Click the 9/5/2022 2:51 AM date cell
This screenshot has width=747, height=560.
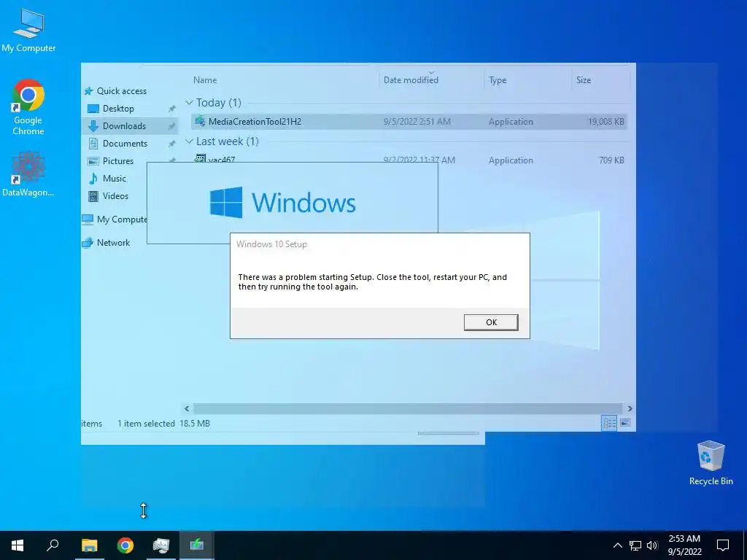(417, 122)
